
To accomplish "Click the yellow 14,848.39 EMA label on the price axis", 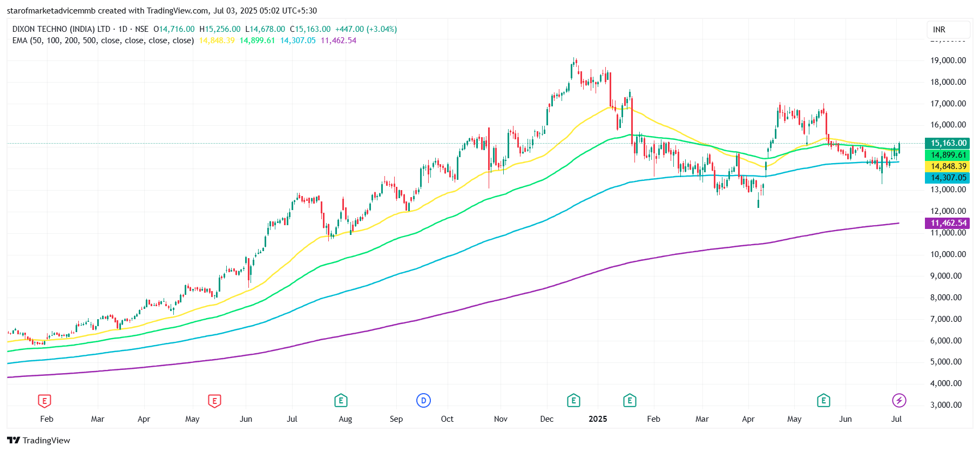I will pyautogui.click(x=948, y=166).
